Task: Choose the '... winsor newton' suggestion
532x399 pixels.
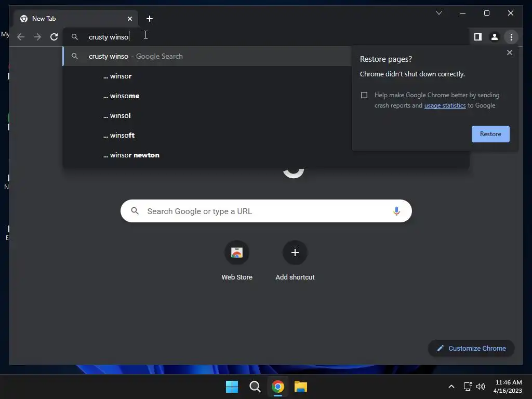Action: (x=207, y=155)
